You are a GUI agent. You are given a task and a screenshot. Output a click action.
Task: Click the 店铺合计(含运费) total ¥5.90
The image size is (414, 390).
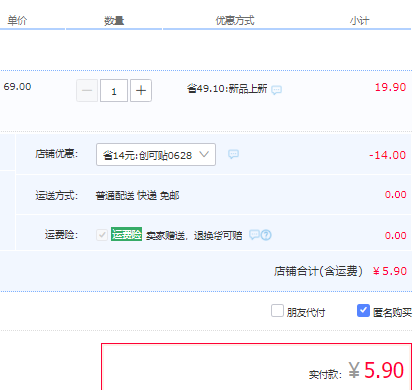coord(390,271)
